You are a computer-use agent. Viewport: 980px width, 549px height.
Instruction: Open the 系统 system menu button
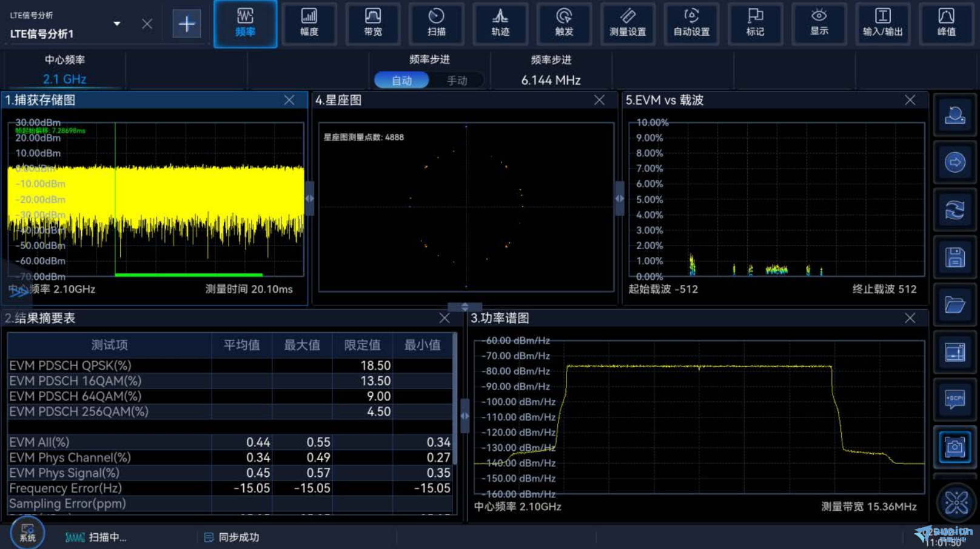coord(27,533)
